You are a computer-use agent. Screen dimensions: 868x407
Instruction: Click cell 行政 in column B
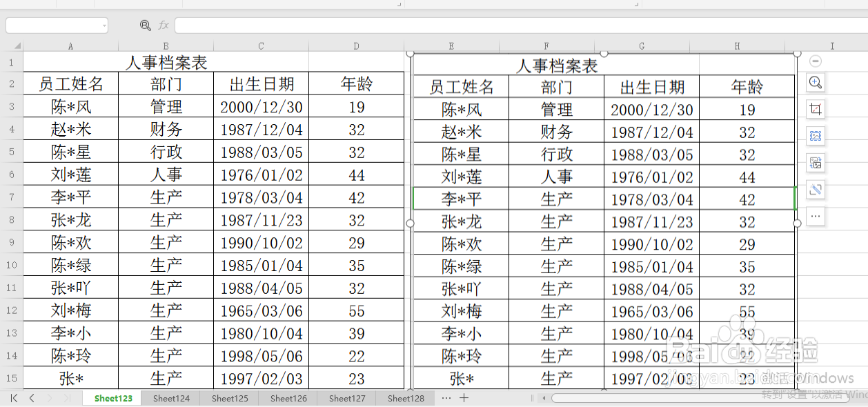(166, 152)
